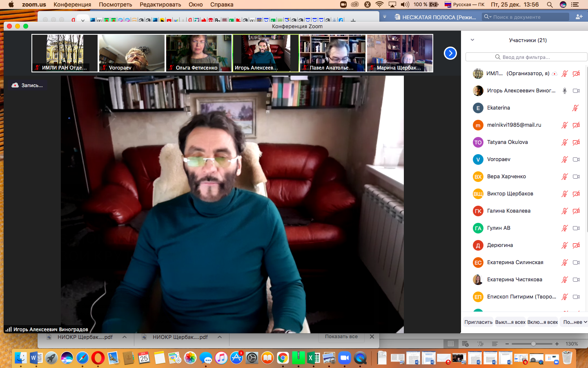Open the Конференция menu
The image size is (588, 368).
(x=72, y=4)
